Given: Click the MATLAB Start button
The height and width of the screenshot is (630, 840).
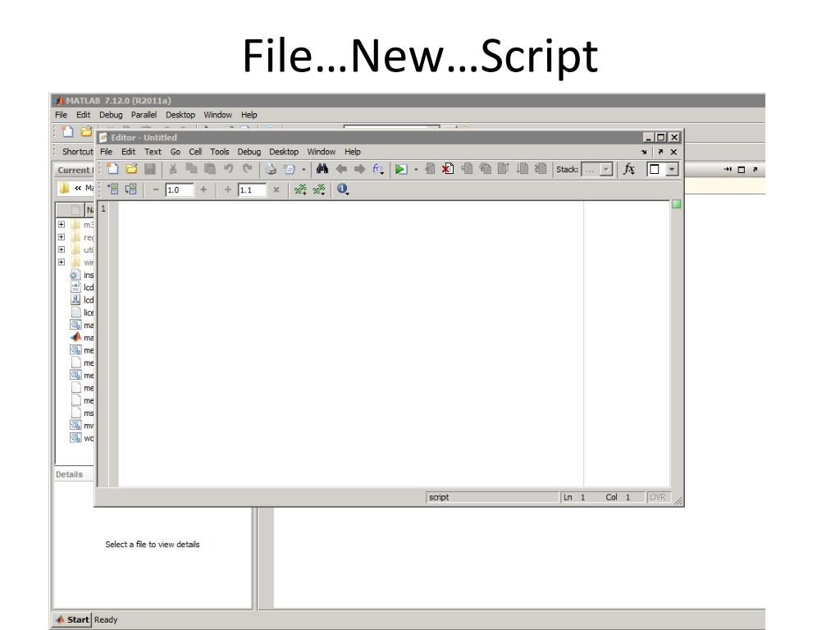Looking at the screenshot, I should 72,619.
